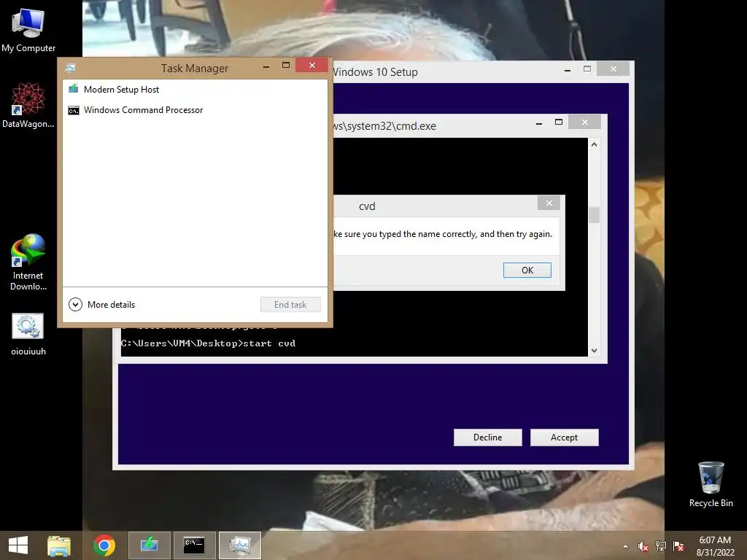Click the 'start cvd' command line text
The height and width of the screenshot is (560, 747).
click(x=269, y=343)
